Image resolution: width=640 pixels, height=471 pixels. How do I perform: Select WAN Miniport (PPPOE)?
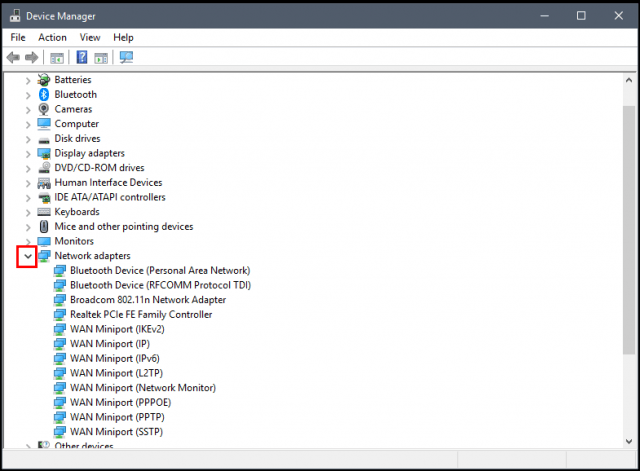120,403
